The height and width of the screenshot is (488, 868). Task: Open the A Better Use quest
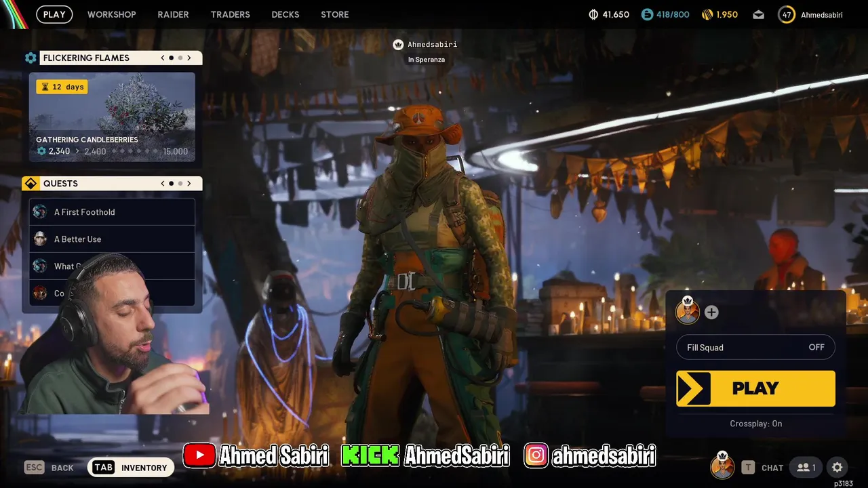112,239
